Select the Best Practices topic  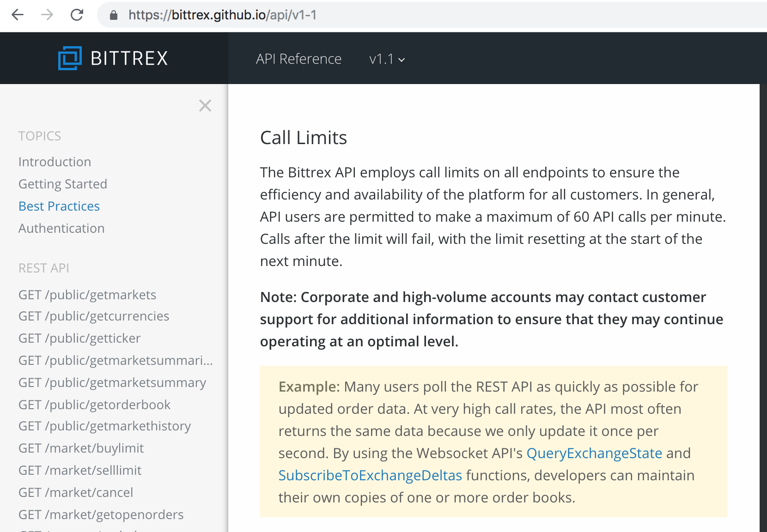pos(59,206)
